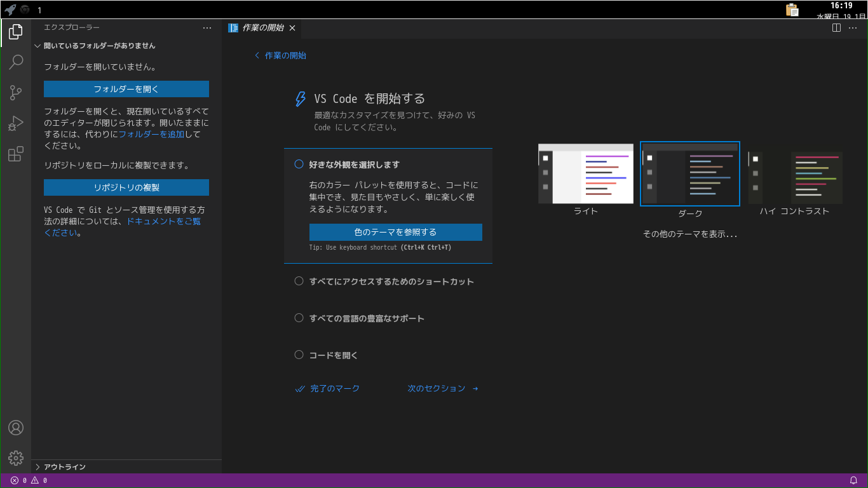Screen dimensions: 868x488
Task: Open the Source Control icon
Action: 16,93
